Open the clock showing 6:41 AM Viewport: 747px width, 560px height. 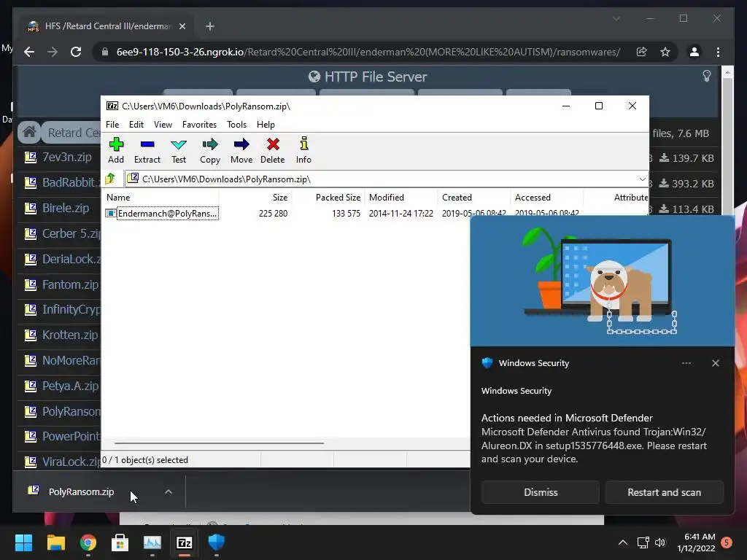(x=697, y=542)
